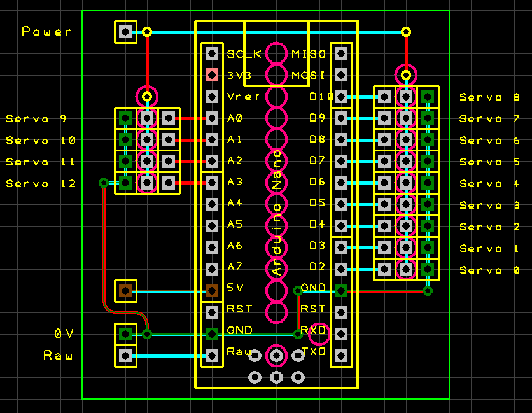Image resolution: width=532 pixels, height=413 pixels.
Task: Select the A7 pin label
Action: [235, 267]
